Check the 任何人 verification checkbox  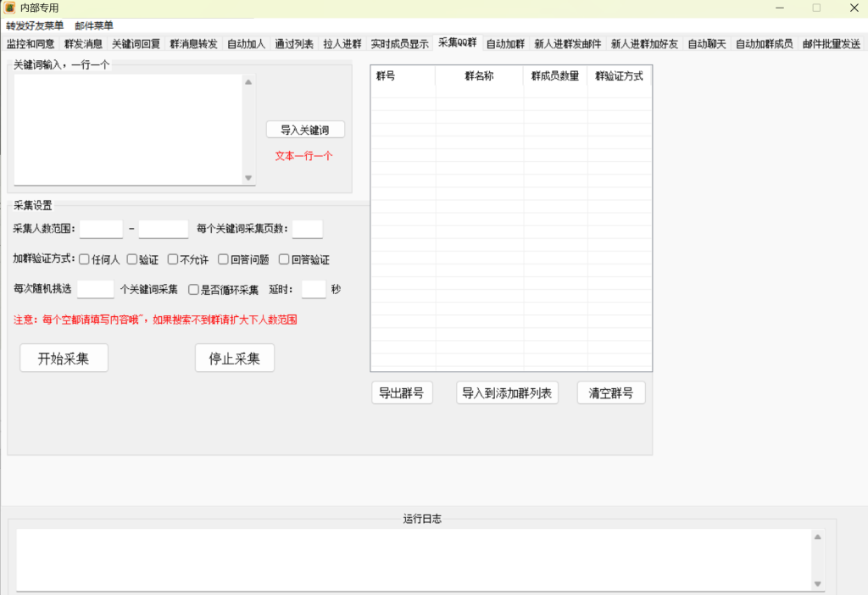pos(84,259)
